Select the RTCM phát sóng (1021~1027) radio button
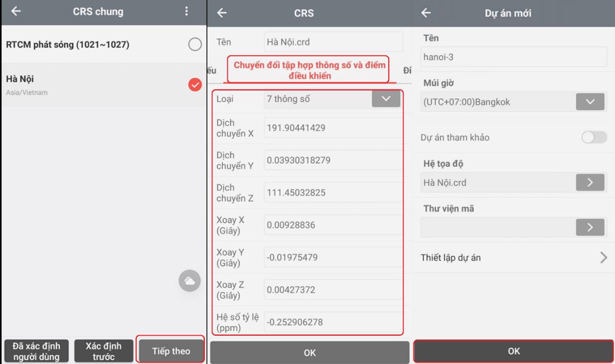This screenshot has height=364, width=615. (x=195, y=45)
